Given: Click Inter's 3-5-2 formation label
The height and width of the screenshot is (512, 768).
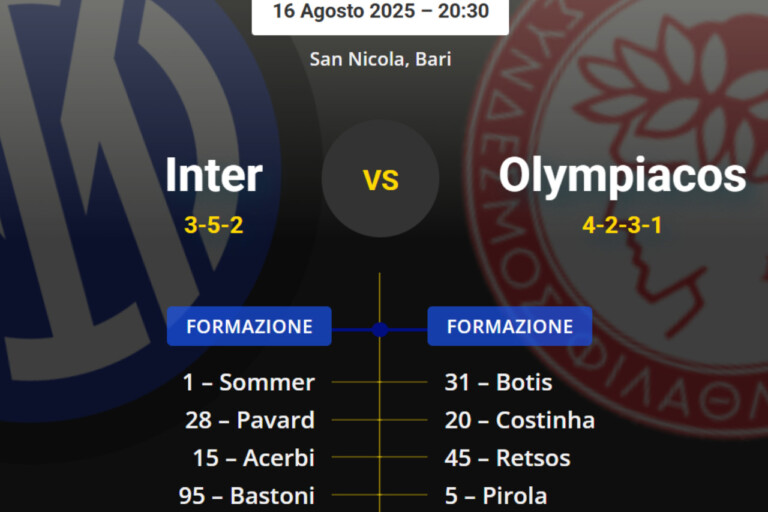Looking at the screenshot, I should 214,225.
